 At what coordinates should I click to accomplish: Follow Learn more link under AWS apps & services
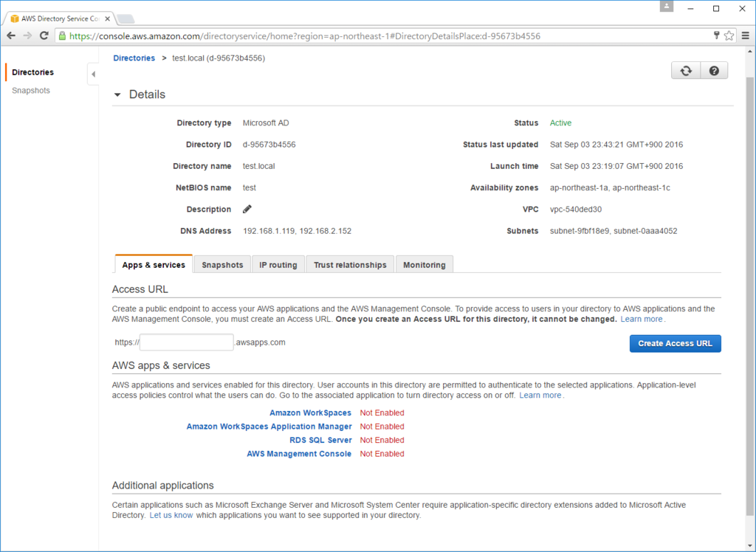[540, 396]
